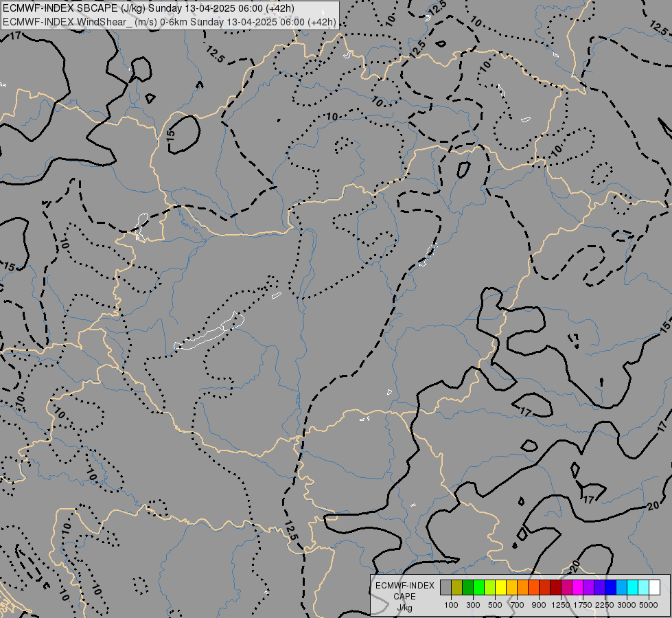Screen dimensions: 672x618
Task: Click the '1750' legend value
Action: pos(583,605)
